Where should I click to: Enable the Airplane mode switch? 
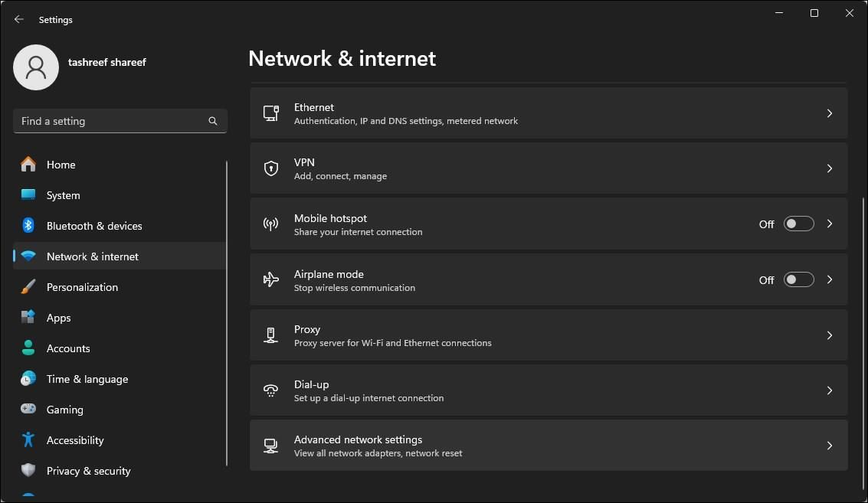798,279
